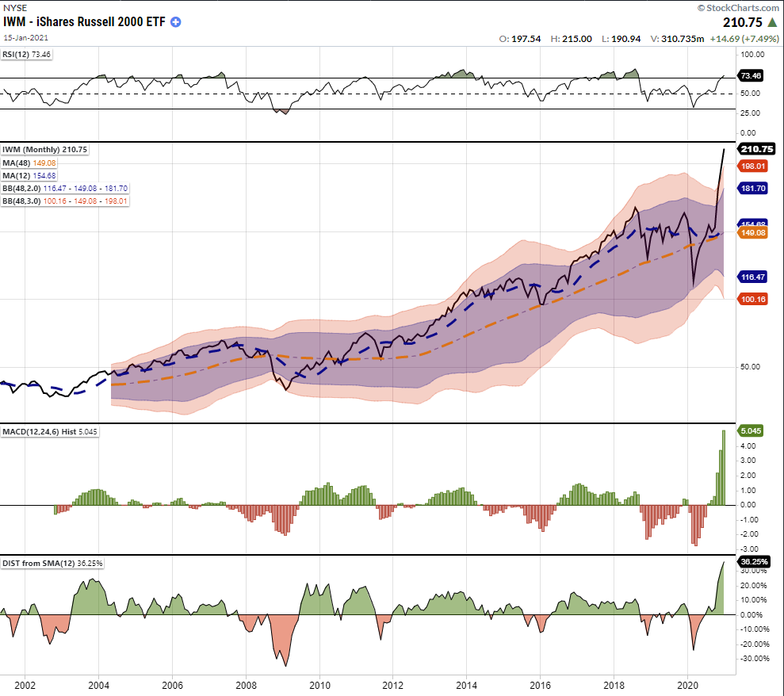
Task: Click the red 198.01 upper band tag
Action: [753, 166]
